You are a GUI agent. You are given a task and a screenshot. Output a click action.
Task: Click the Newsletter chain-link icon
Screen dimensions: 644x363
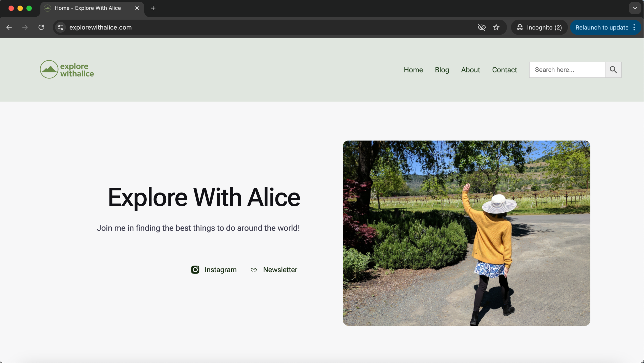(x=254, y=270)
